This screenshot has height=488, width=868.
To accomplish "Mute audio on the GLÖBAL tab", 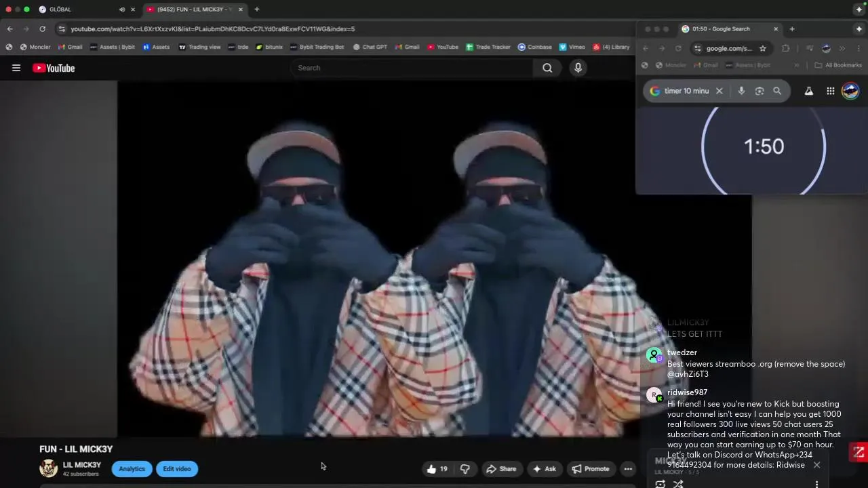I will pyautogui.click(x=122, y=9).
